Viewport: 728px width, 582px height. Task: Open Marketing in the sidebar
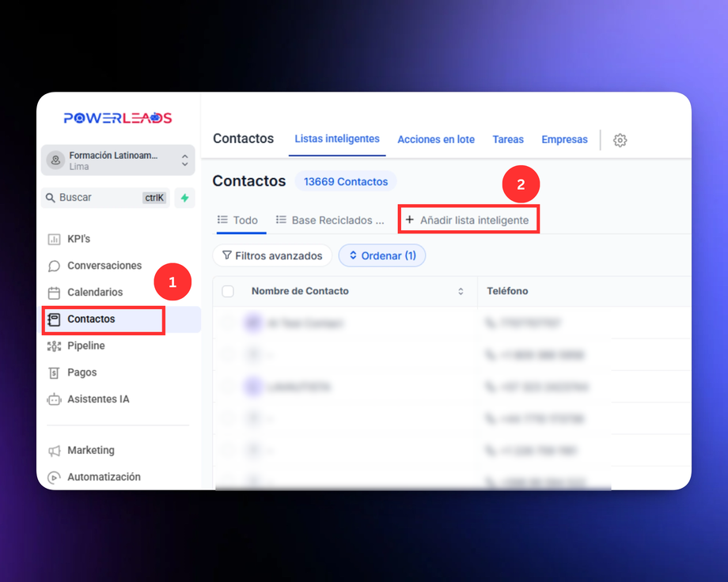point(118,450)
